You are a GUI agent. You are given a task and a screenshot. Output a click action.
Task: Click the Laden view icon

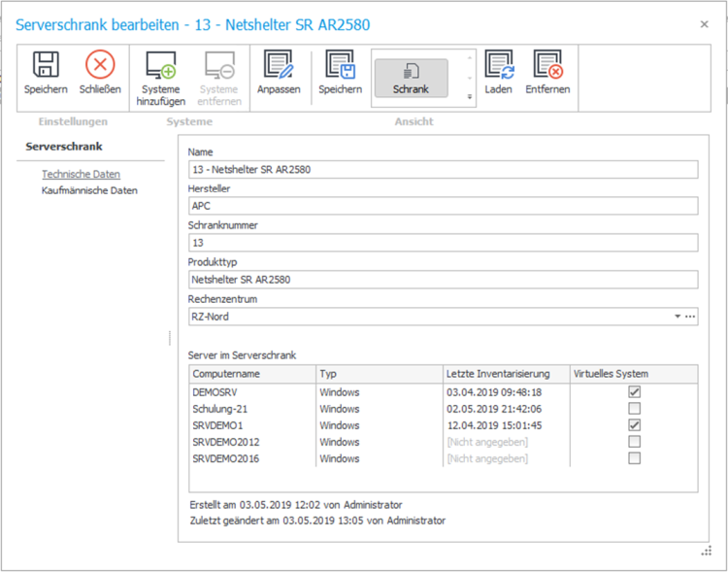[498, 67]
